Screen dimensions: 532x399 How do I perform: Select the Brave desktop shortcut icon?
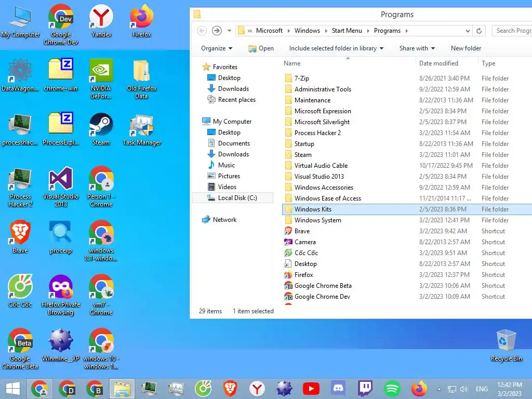pos(20,237)
